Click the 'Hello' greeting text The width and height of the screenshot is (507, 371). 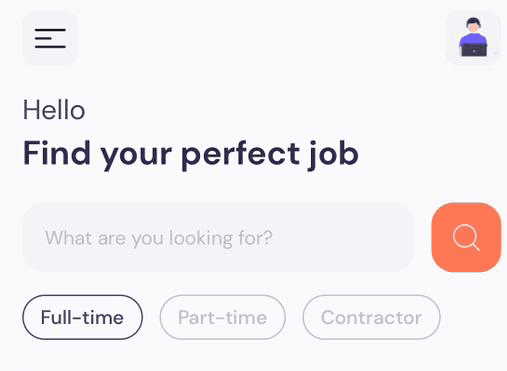(54, 110)
